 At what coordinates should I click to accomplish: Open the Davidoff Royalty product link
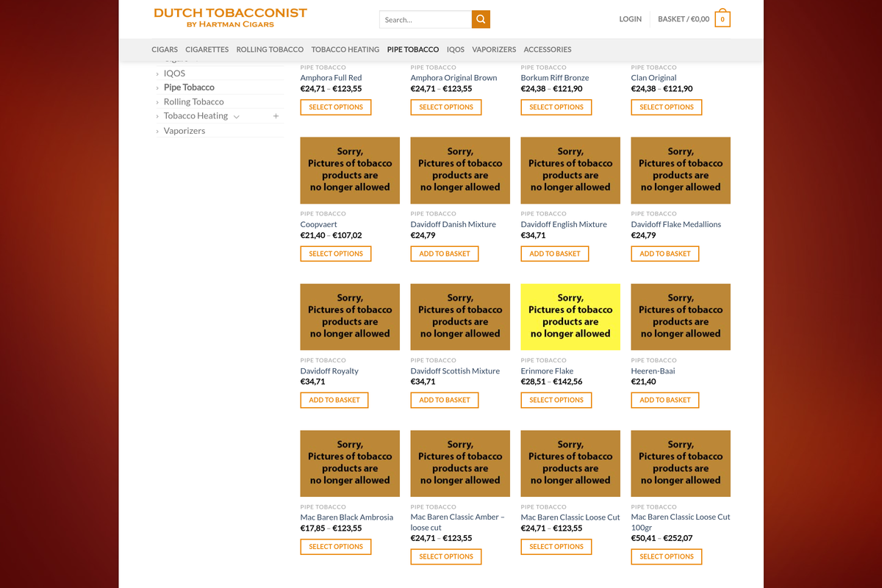[x=329, y=371]
